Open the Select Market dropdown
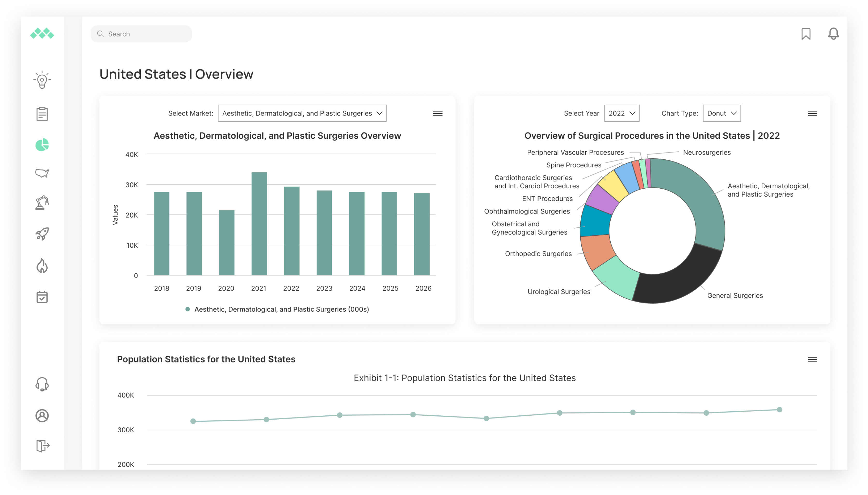 302,113
